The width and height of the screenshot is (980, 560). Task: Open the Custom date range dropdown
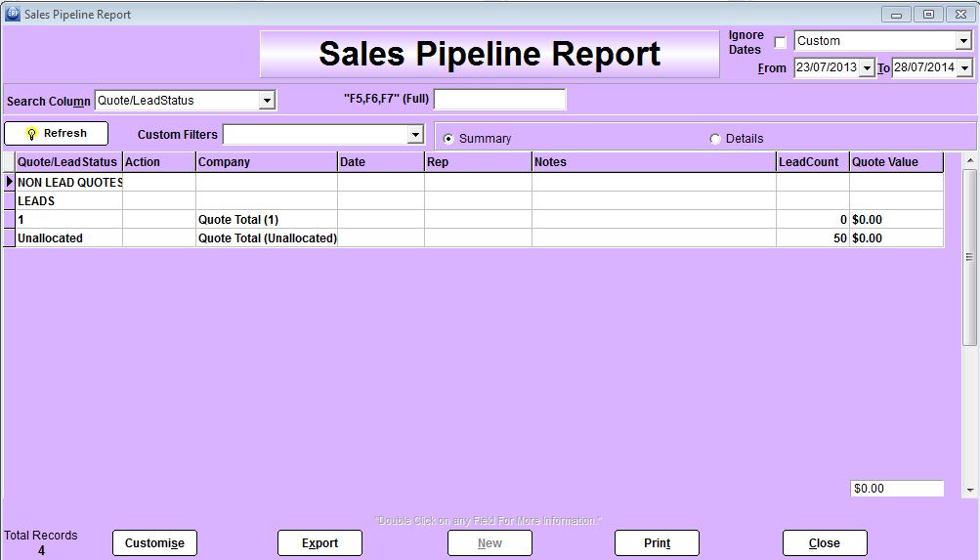(x=962, y=42)
